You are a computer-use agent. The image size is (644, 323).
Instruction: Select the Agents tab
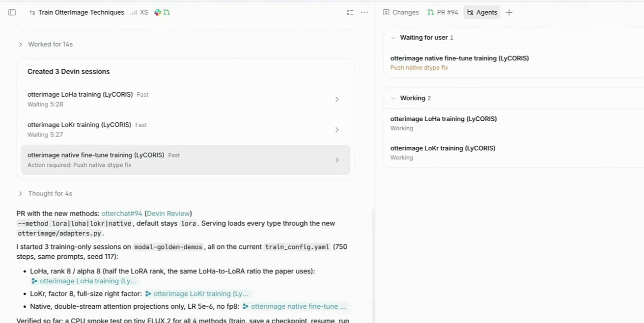(x=482, y=12)
